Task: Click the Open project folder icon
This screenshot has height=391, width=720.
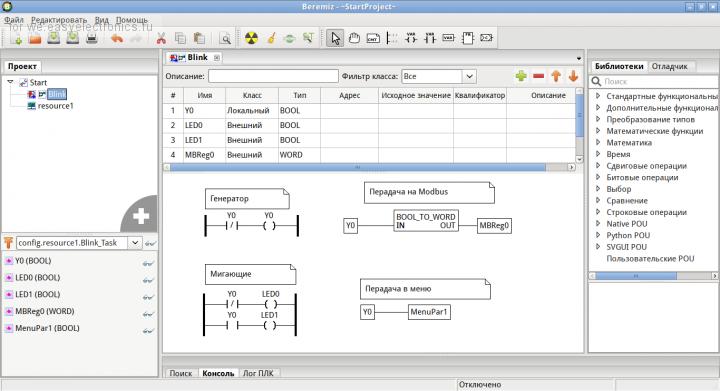Action: point(35,39)
